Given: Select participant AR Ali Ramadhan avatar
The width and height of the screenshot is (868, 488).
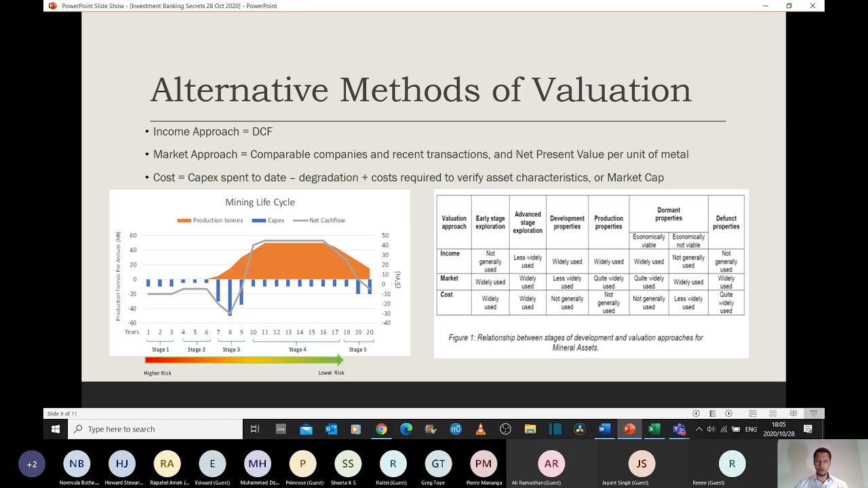Looking at the screenshot, I should tap(551, 464).
